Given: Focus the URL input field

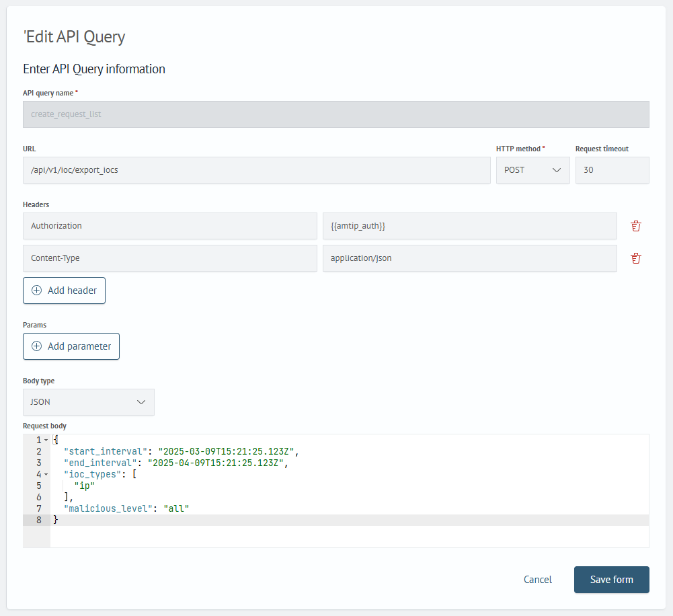Looking at the screenshot, I should click(256, 170).
